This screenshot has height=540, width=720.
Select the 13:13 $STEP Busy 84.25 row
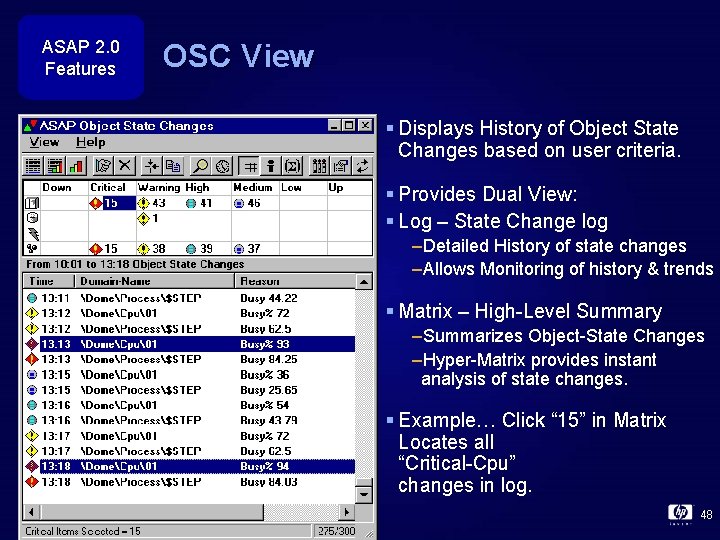(x=190, y=359)
